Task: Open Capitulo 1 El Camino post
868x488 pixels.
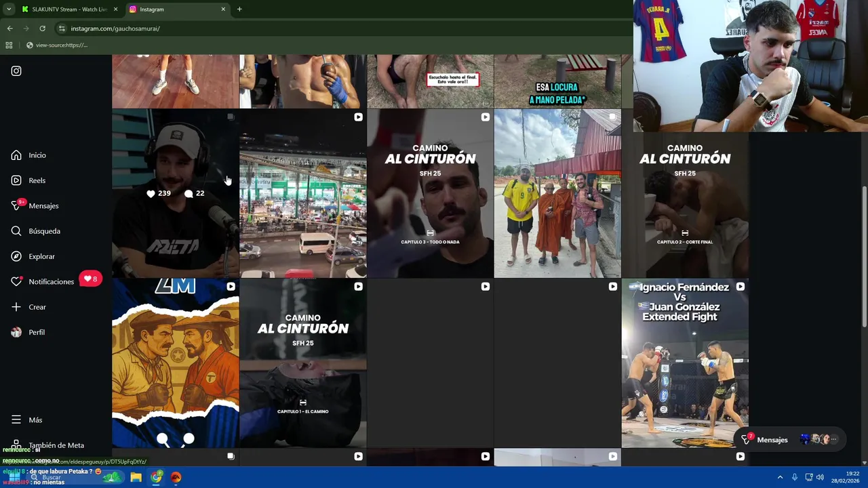Action: (x=302, y=363)
